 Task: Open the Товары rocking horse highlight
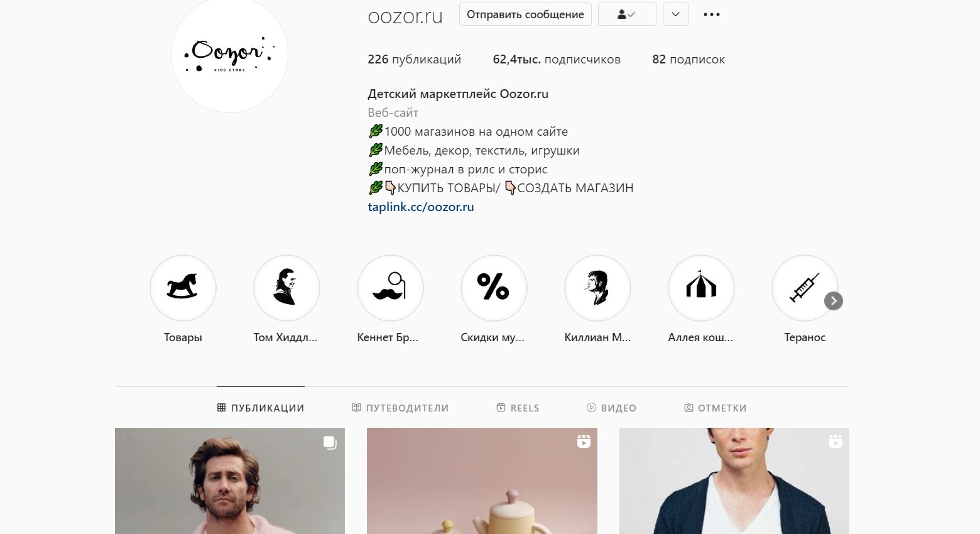click(183, 288)
